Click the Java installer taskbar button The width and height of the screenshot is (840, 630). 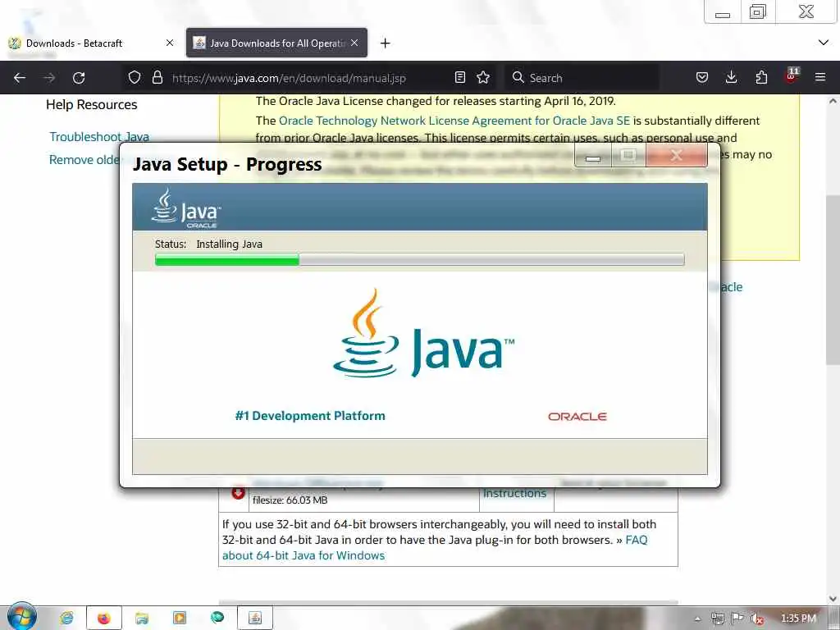(255, 619)
